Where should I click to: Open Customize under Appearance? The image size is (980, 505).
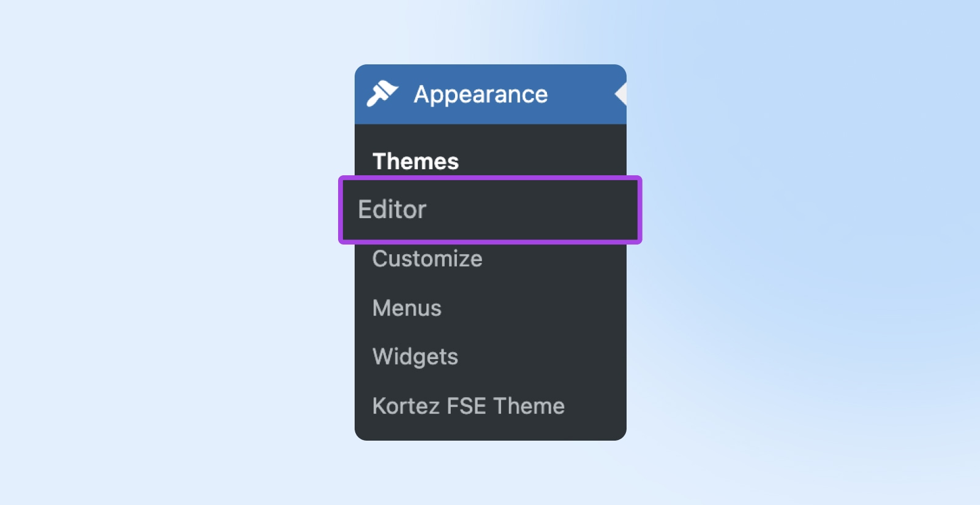(x=427, y=259)
